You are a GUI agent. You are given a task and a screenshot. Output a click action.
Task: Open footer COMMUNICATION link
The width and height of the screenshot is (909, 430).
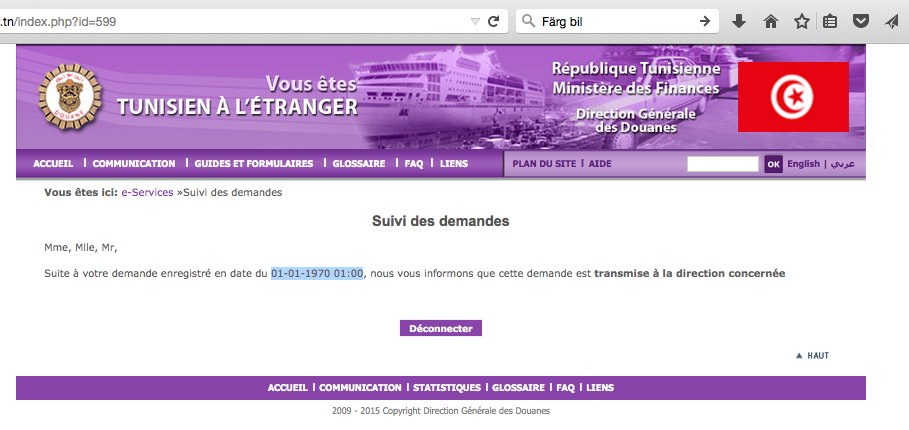click(x=360, y=388)
